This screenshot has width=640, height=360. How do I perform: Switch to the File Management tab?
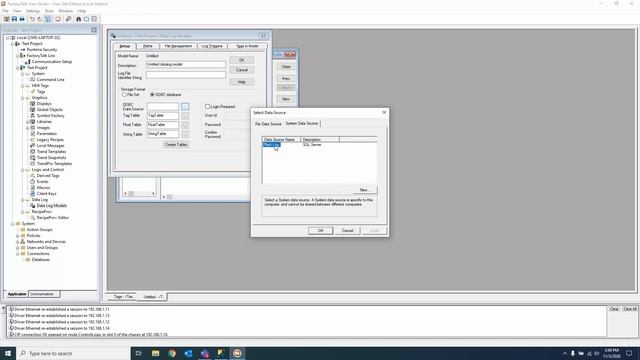[178, 46]
